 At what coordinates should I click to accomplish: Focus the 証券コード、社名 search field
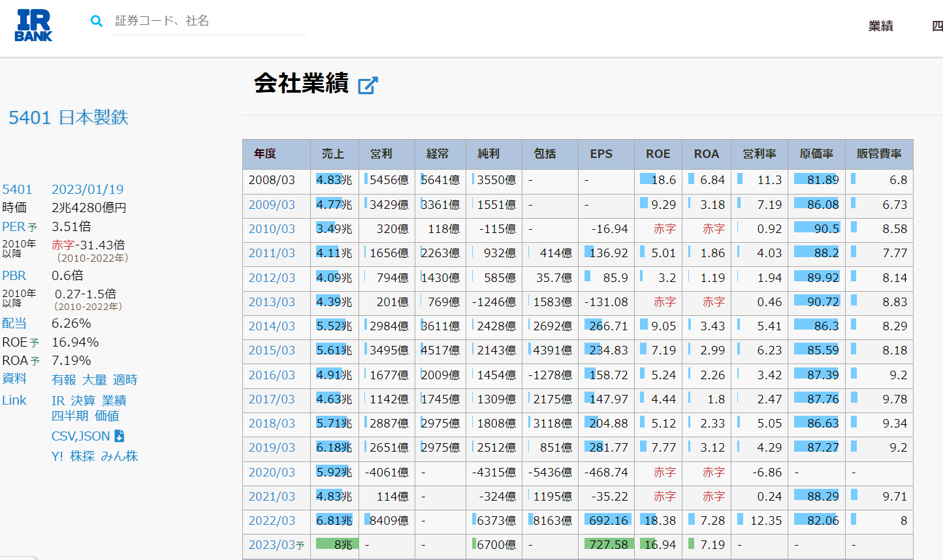coord(209,21)
